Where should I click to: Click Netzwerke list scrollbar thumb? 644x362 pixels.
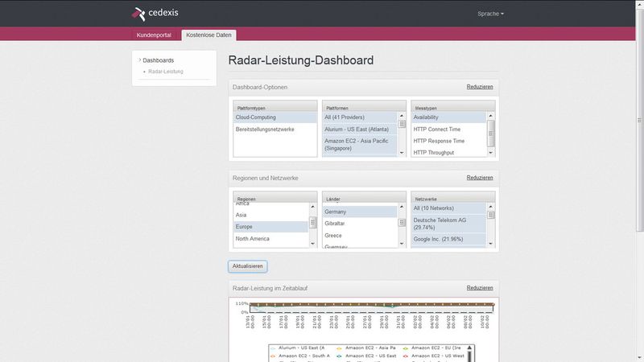pos(490,215)
